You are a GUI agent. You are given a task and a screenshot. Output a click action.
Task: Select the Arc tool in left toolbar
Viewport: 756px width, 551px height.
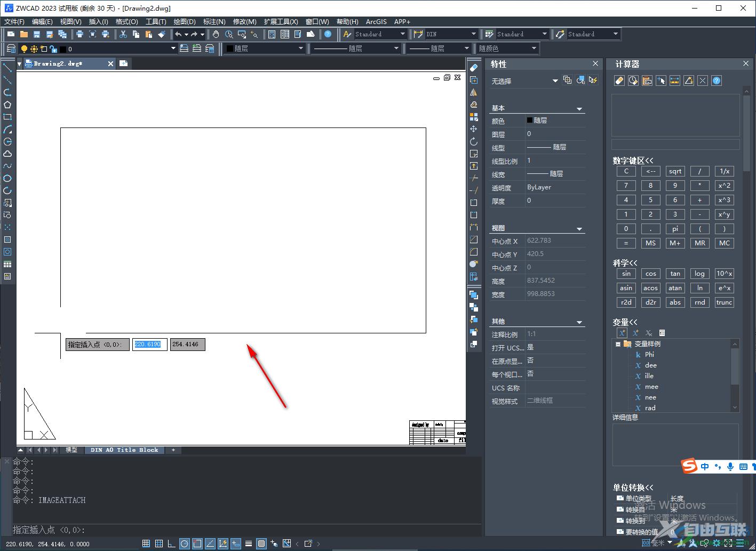(x=7, y=129)
